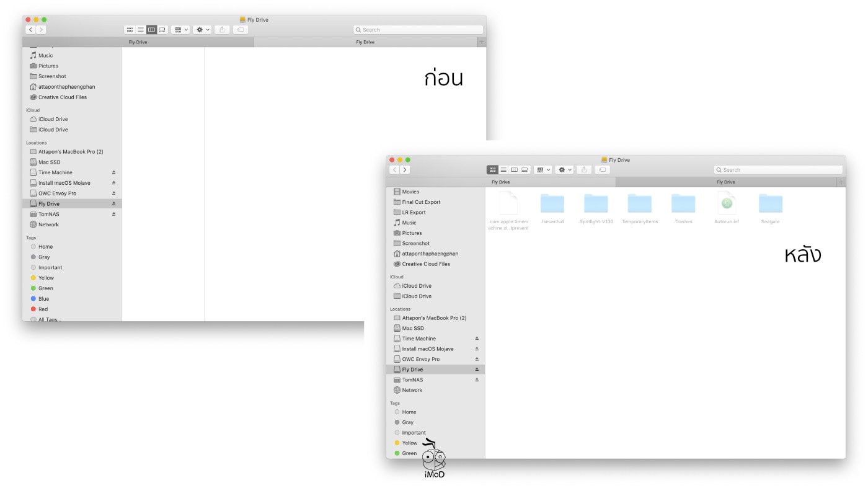Switch to the right Fly Drive tab
This screenshot has width=868, height=488.
click(725, 182)
